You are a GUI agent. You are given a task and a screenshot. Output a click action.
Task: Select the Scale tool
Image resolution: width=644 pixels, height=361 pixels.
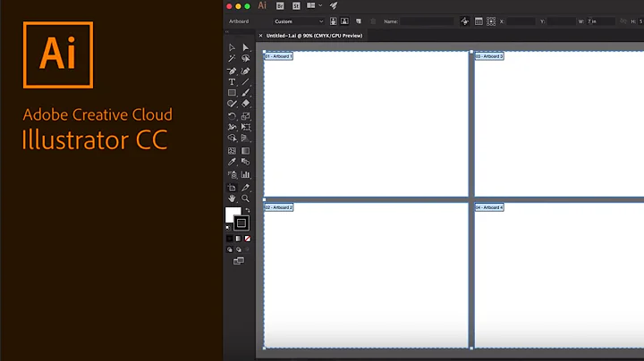pyautogui.click(x=246, y=116)
